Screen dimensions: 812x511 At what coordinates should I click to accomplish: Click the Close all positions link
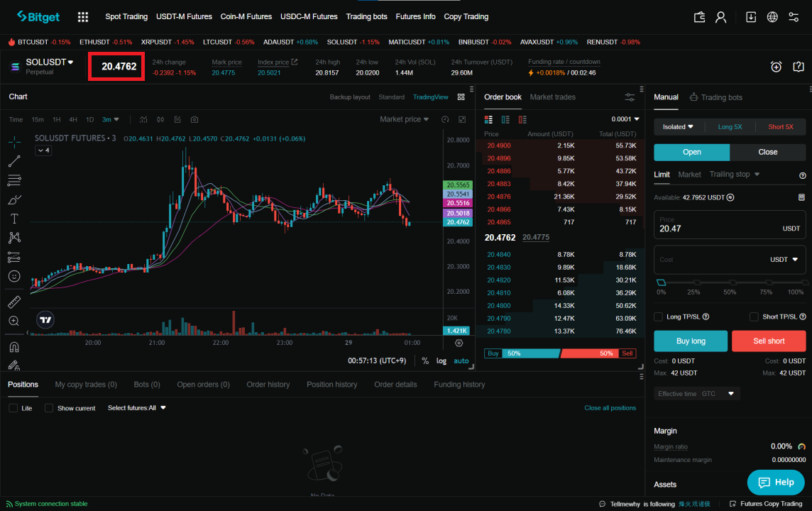[x=610, y=408]
